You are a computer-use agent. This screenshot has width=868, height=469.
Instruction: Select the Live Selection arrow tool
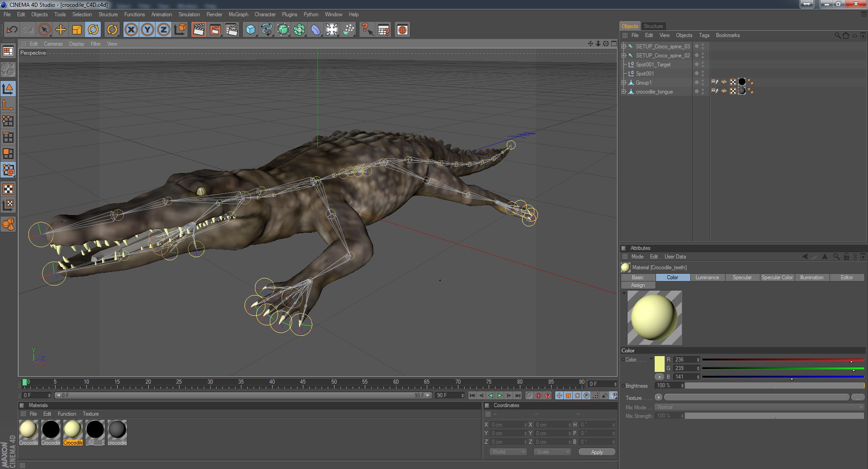[44, 30]
